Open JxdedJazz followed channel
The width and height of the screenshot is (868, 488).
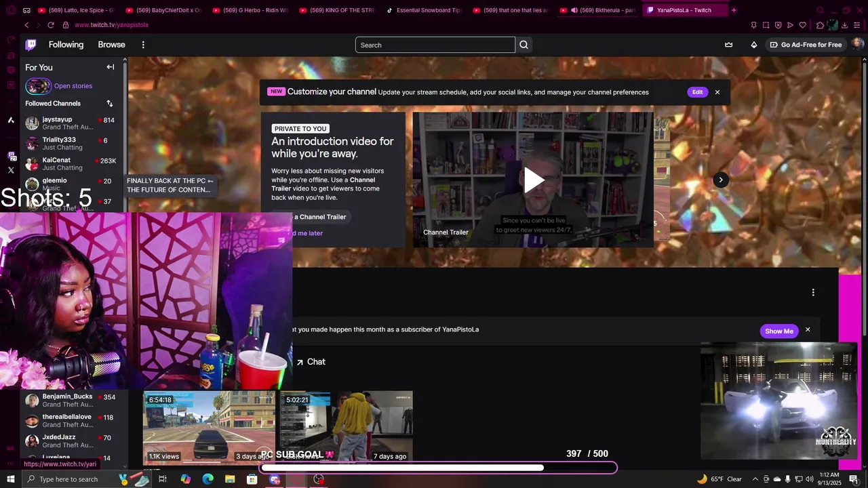(71, 441)
